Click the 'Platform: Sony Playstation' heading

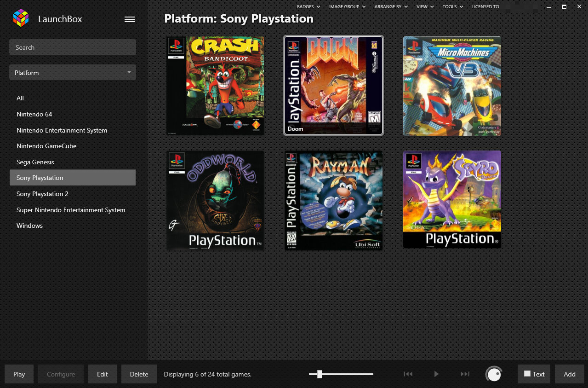[239, 19]
